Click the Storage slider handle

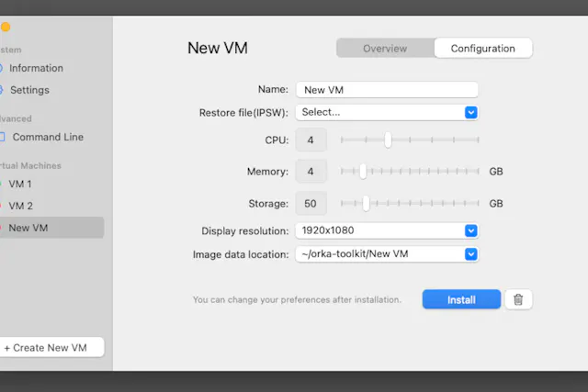pyautogui.click(x=366, y=203)
